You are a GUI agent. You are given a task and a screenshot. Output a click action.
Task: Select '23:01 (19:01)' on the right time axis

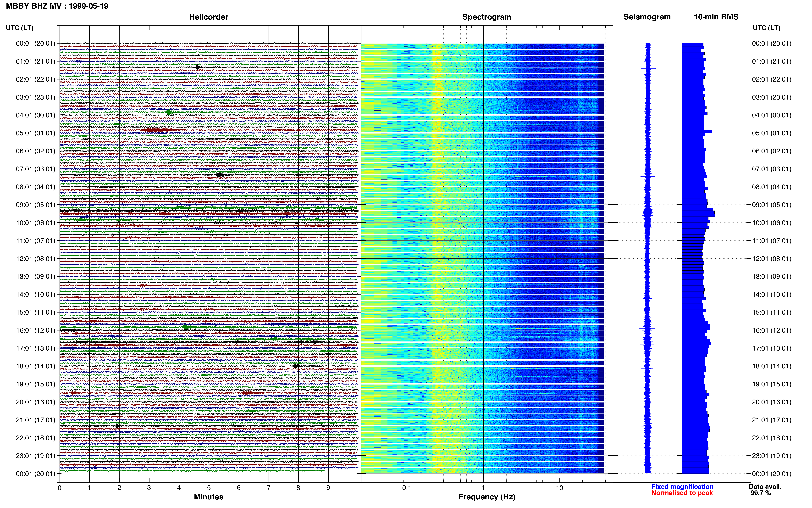[772, 456]
